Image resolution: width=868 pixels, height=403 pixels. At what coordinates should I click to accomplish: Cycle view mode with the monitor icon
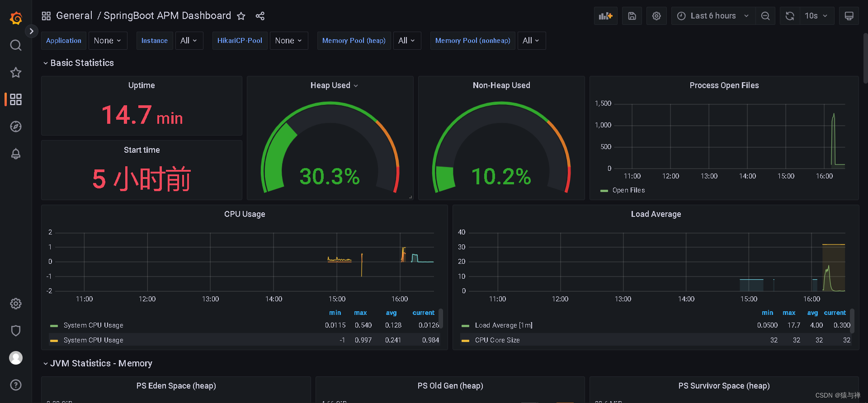point(849,16)
